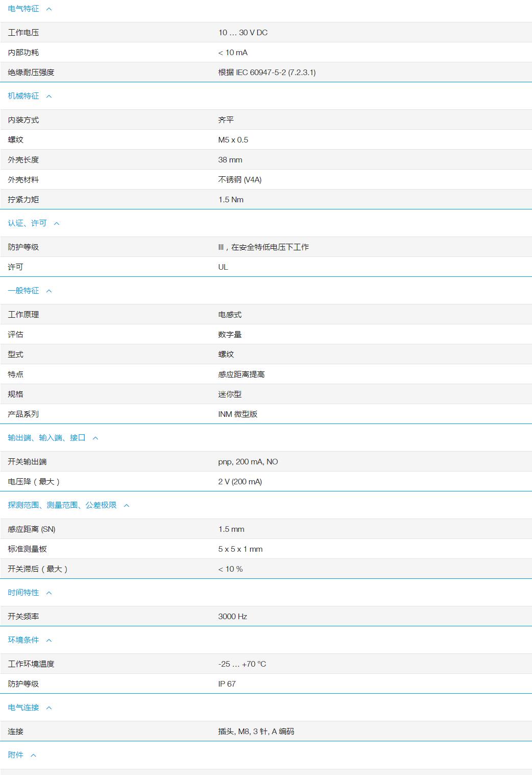Viewport: 532px width, 775px height.
Task: Collapse the 认证、许可 section chevron
Action: click(58, 223)
